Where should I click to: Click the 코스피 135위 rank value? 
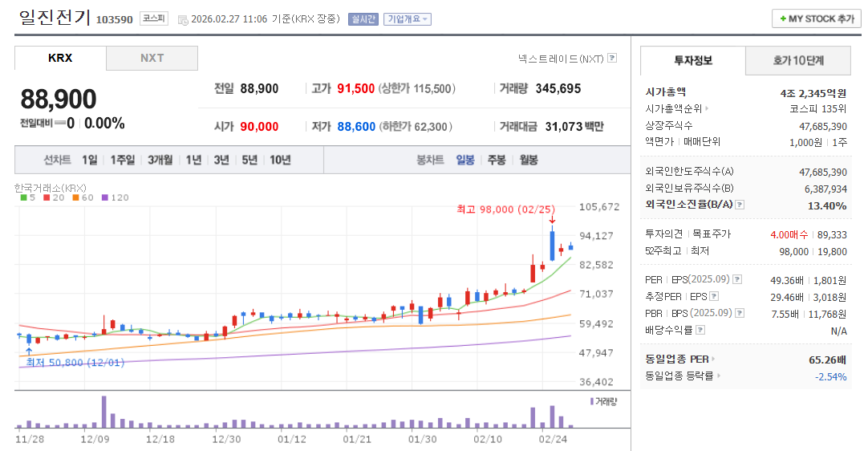pyautogui.click(x=818, y=109)
